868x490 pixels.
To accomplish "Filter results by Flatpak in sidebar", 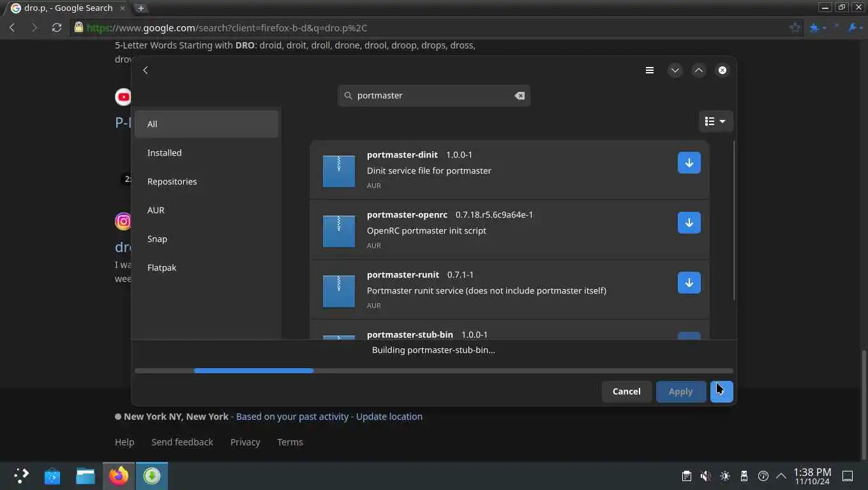I will (x=206, y=267).
